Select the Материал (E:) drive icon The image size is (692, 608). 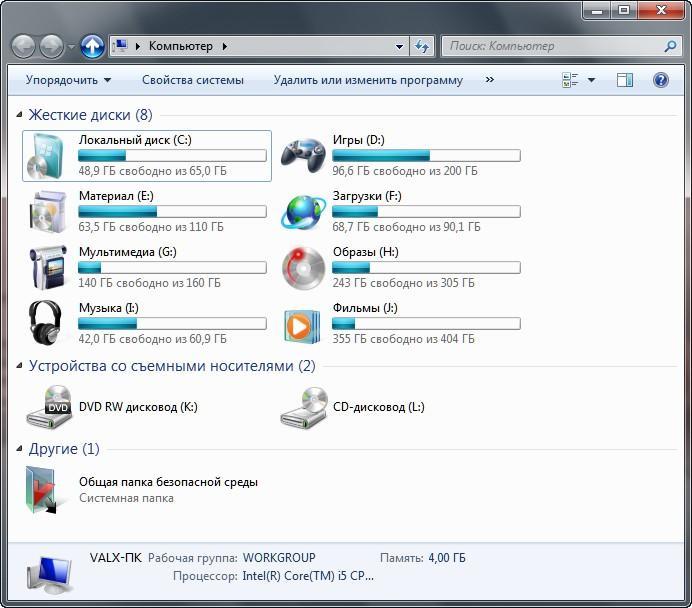point(49,212)
